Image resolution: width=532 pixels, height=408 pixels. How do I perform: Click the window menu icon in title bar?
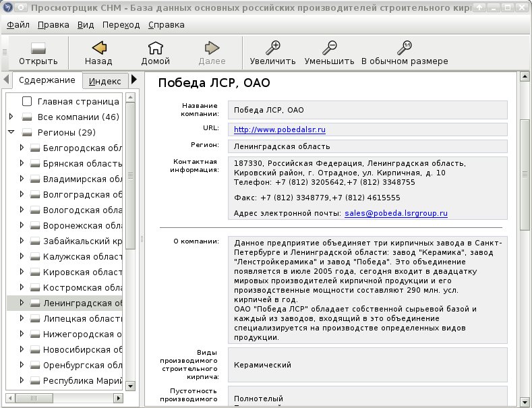click(8, 7)
